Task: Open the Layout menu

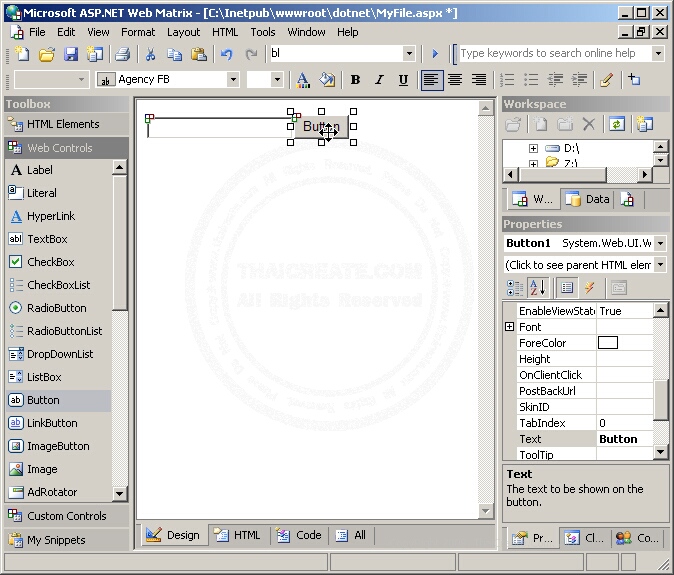Action: point(184,32)
